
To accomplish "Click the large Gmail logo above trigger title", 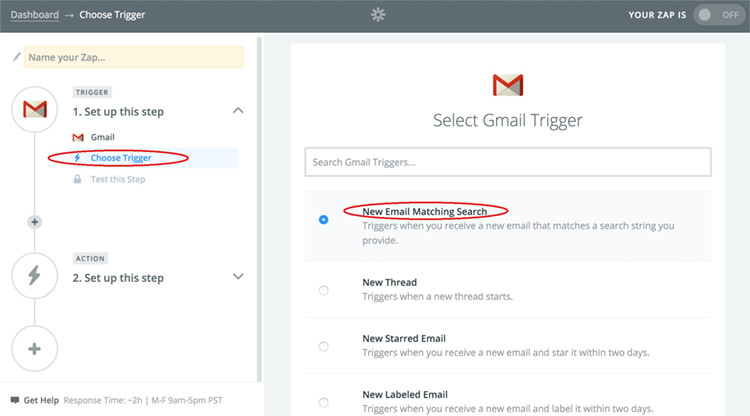I will [x=508, y=85].
